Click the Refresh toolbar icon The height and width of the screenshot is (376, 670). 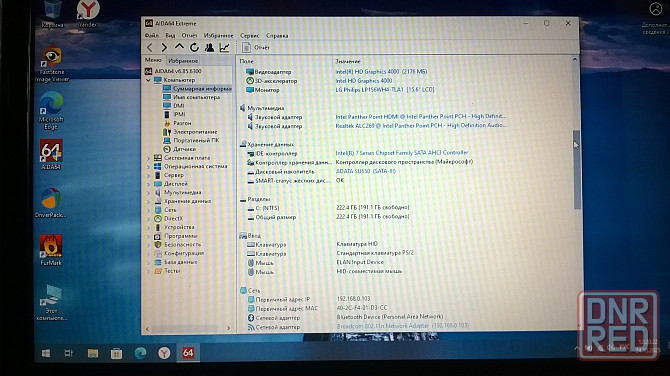[x=194, y=47]
